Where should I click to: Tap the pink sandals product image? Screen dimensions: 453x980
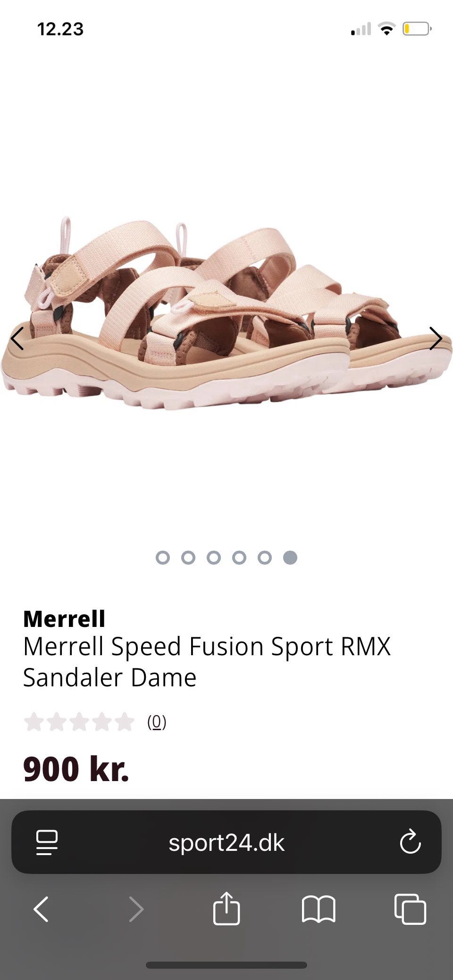click(x=226, y=313)
